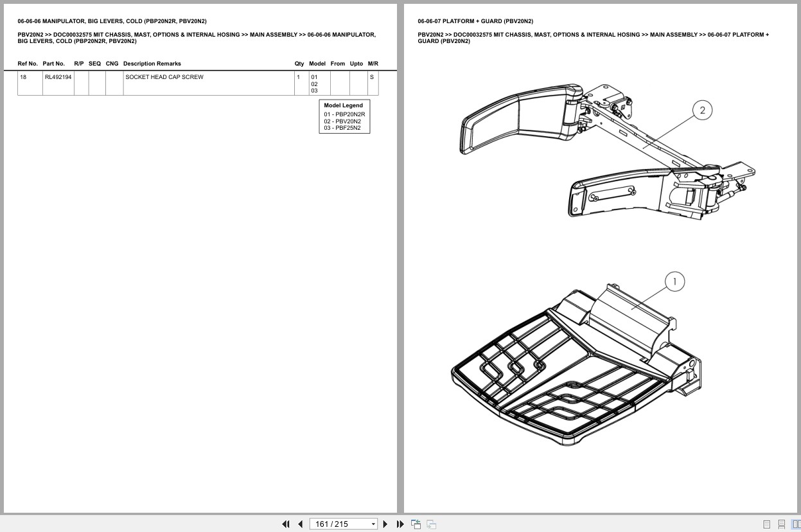The width and height of the screenshot is (801, 532).
Task: Switch to single page view
Action: tap(766, 524)
